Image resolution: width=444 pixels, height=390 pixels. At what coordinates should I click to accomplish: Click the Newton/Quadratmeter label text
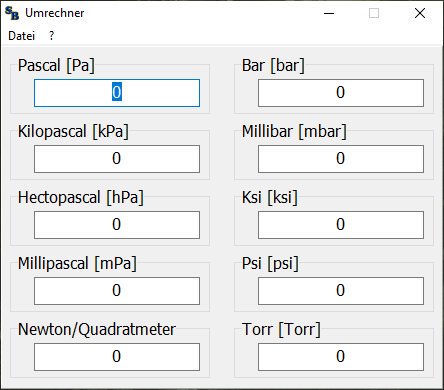[97, 329]
